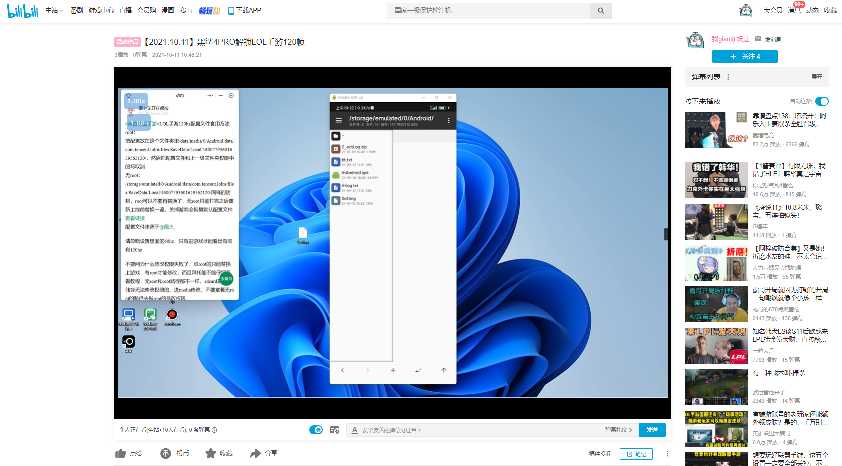The image size is (842, 466).
Task: Toggle autoplay next switch in sidebar
Action: click(822, 101)
